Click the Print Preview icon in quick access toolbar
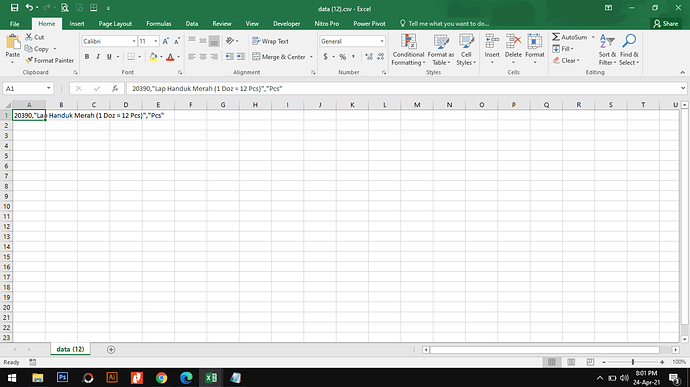Screen dimensions: 690x387 65,8
